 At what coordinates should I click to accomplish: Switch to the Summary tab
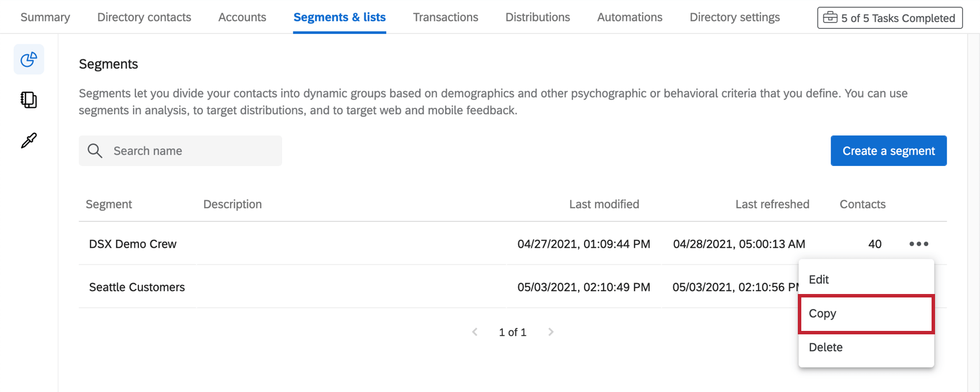45,17
